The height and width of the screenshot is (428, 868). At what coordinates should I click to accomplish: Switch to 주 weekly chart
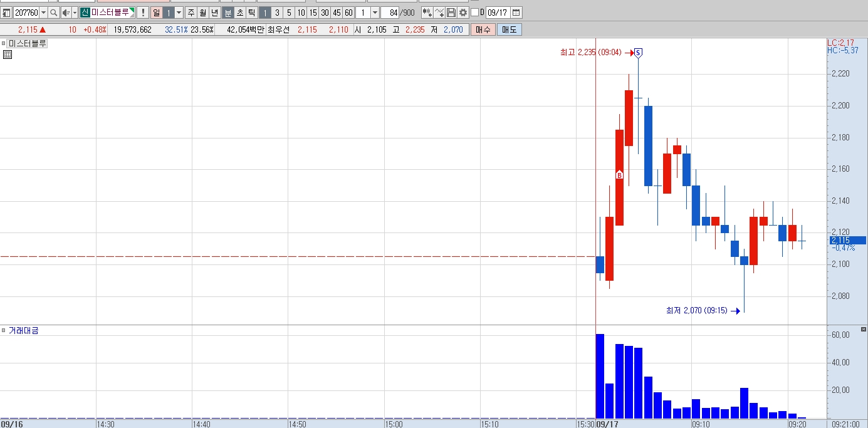coord(191,13)
